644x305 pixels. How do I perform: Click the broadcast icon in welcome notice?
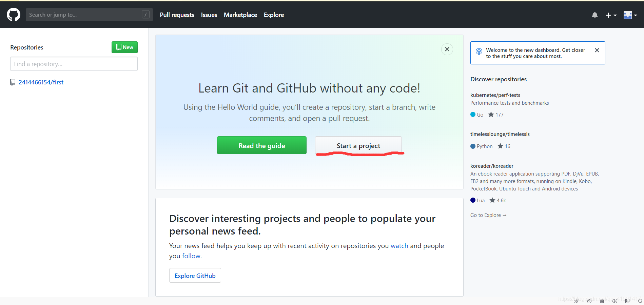tap(479, 52)
